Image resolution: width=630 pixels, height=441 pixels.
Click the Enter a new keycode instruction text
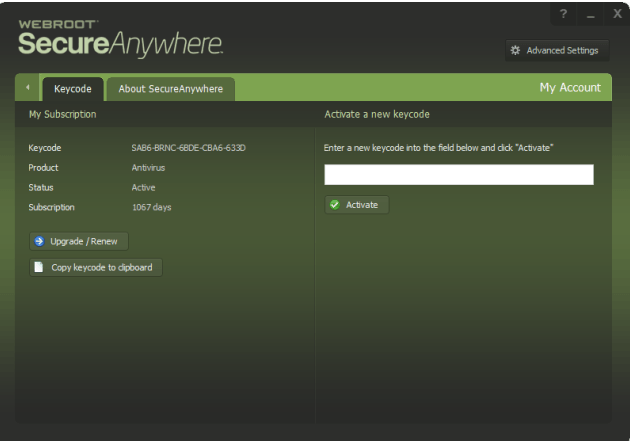[x=438, y=148]
